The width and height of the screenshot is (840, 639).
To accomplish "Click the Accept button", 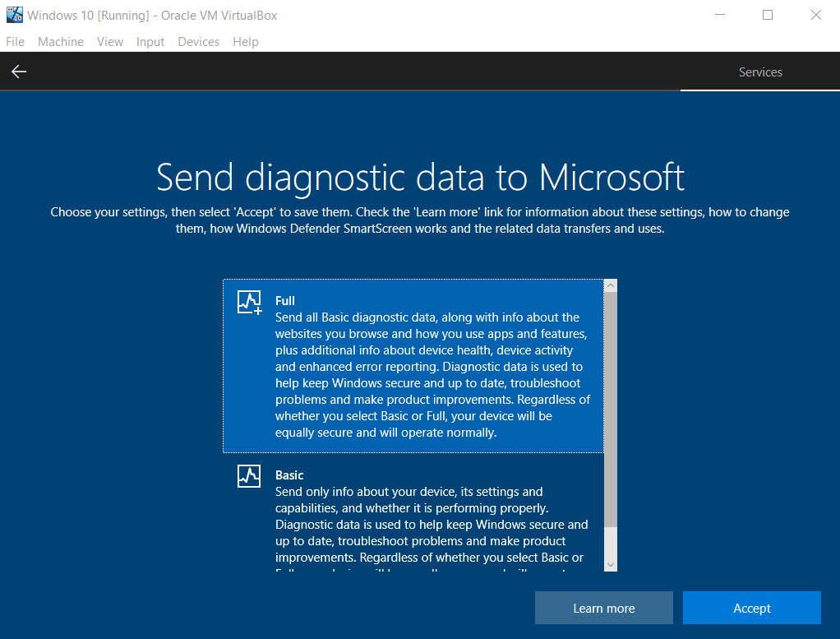I will pyautogui.click(x=751, y=608).
